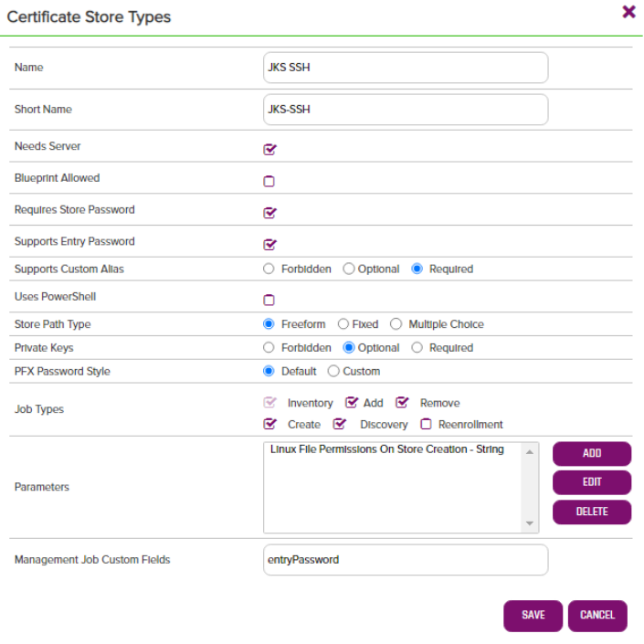Delete the selected parameter
This screenshot has height=644, width=644.
tap(591, 512)
